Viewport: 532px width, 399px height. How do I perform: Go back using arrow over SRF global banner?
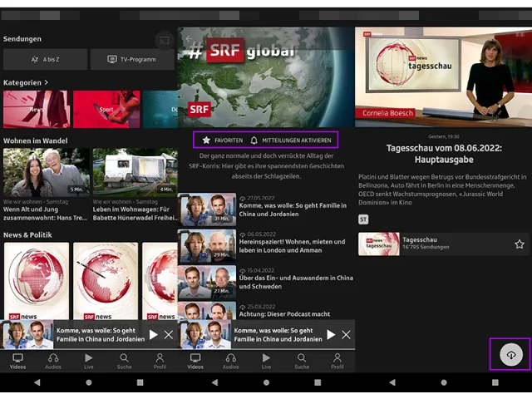pos(190,38)
